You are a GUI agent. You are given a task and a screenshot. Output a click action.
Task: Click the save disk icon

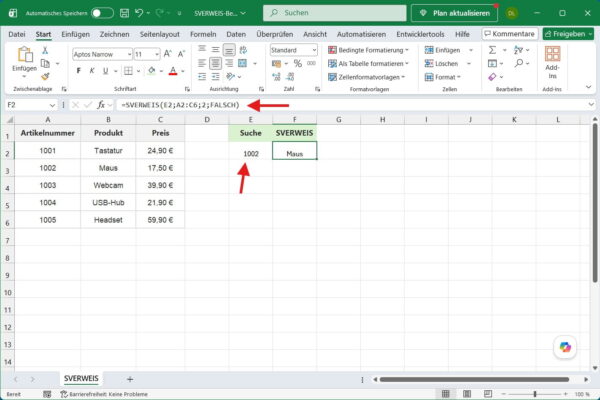(124, 13)
